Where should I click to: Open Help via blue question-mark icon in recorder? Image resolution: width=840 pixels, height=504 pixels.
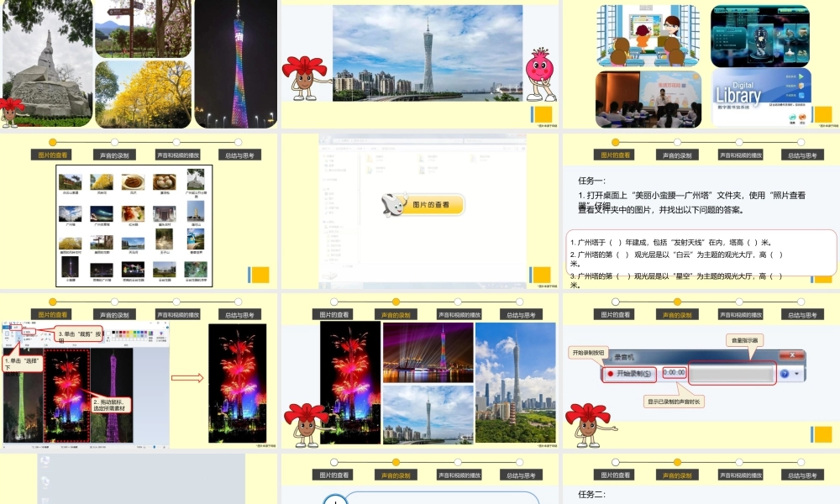[785, 373]
